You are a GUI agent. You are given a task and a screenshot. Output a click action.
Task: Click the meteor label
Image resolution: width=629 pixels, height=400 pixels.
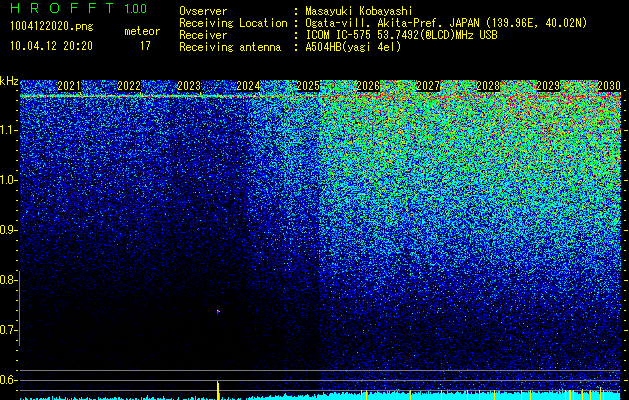(x=142, y=31)
